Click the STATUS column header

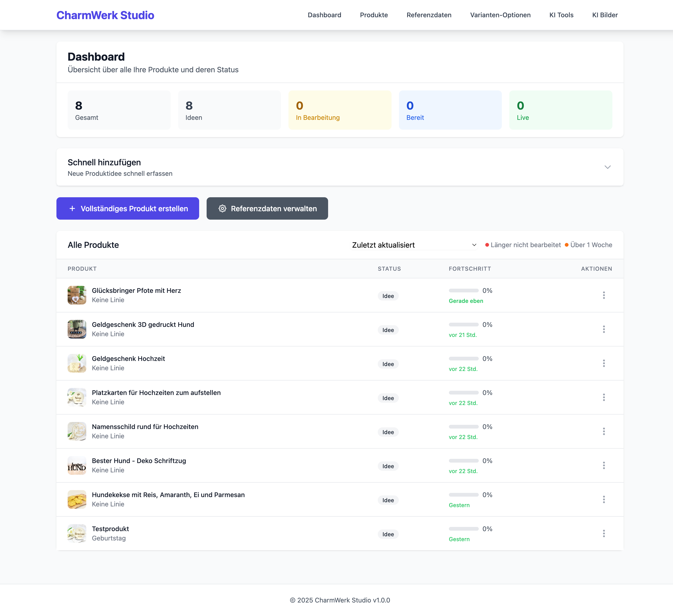(389, 269)
